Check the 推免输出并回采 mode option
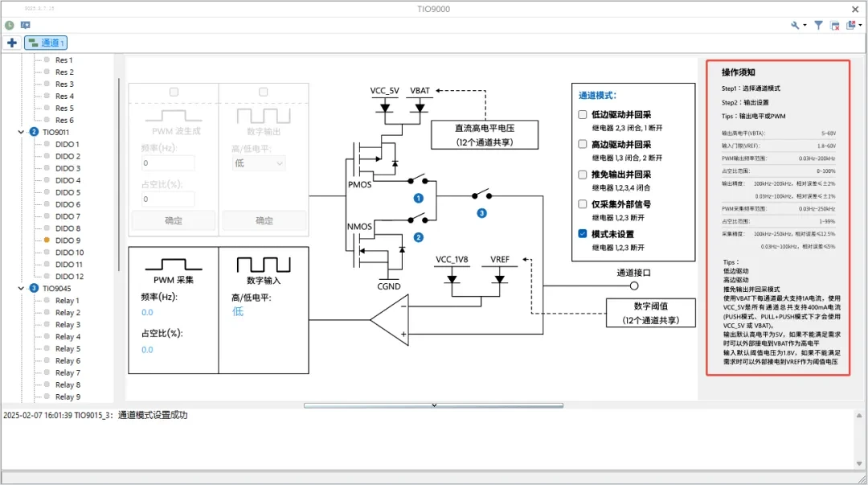Viewport: 868px width, 485px height. pos(583,174)
